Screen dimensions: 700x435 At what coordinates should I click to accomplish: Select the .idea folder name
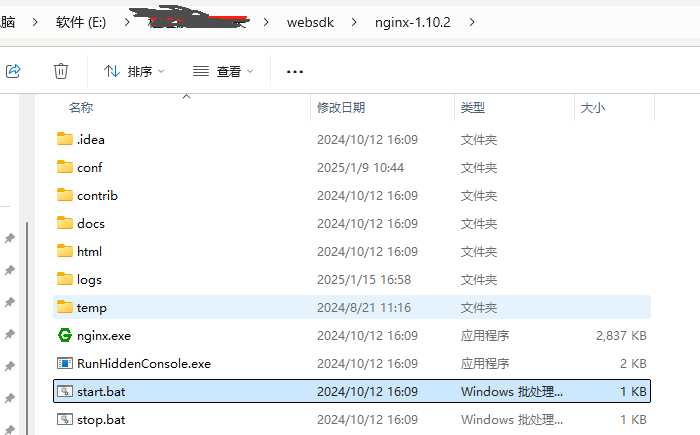pyautogui.click(x=91, y=140)
